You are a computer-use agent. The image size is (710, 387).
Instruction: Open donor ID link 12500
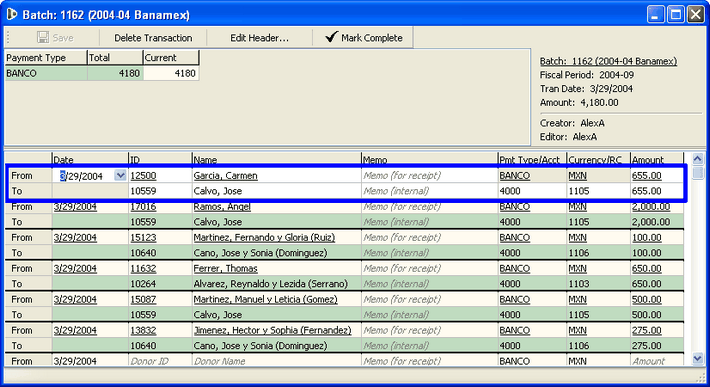click(x=143, y=176)
